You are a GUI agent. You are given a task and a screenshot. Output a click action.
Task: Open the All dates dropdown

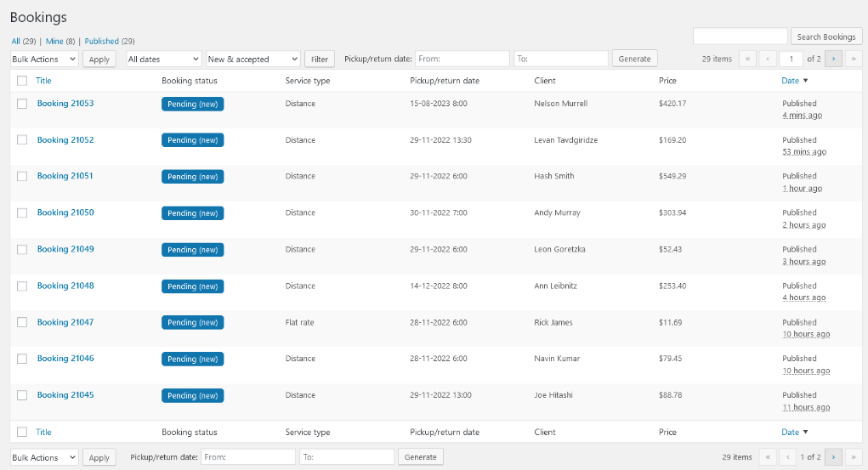(x=164, y=59)
